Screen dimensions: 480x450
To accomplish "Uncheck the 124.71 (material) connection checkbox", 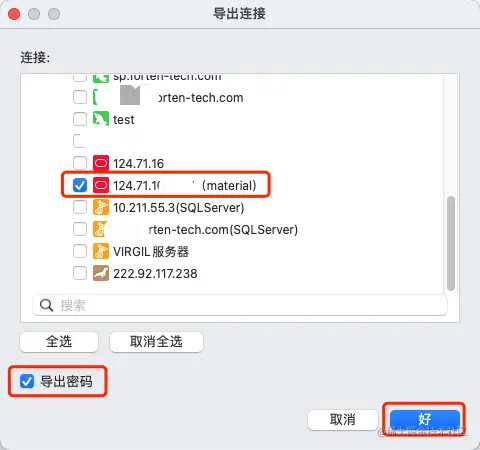I will tap(80, 185).
